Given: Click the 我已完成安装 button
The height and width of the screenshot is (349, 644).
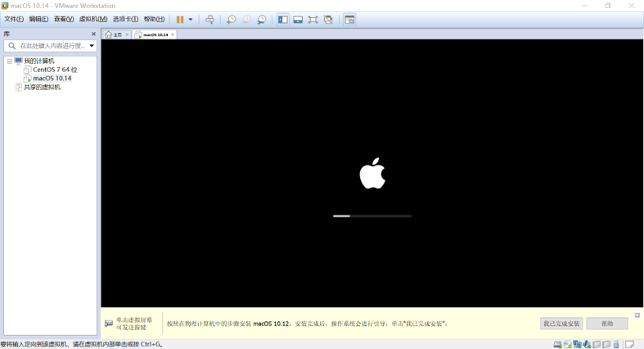Looking at the screenshot, I should click(x=561, y=324).
